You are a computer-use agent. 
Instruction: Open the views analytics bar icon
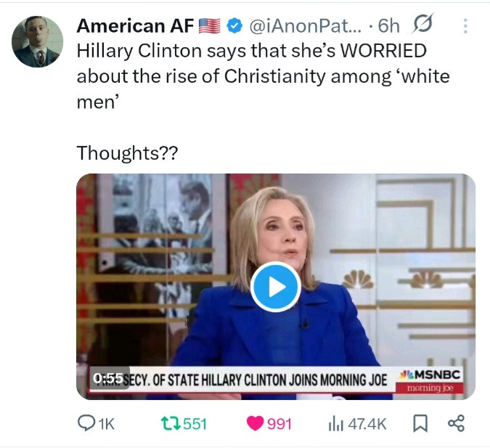(x=336, y=424)
